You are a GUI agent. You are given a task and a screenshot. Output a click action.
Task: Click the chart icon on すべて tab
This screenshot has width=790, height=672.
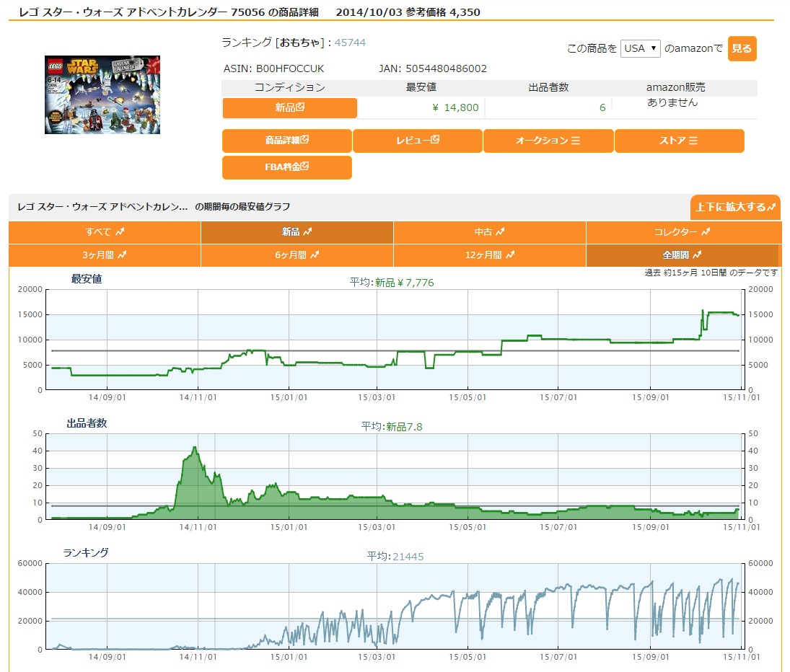pos(120,231)
